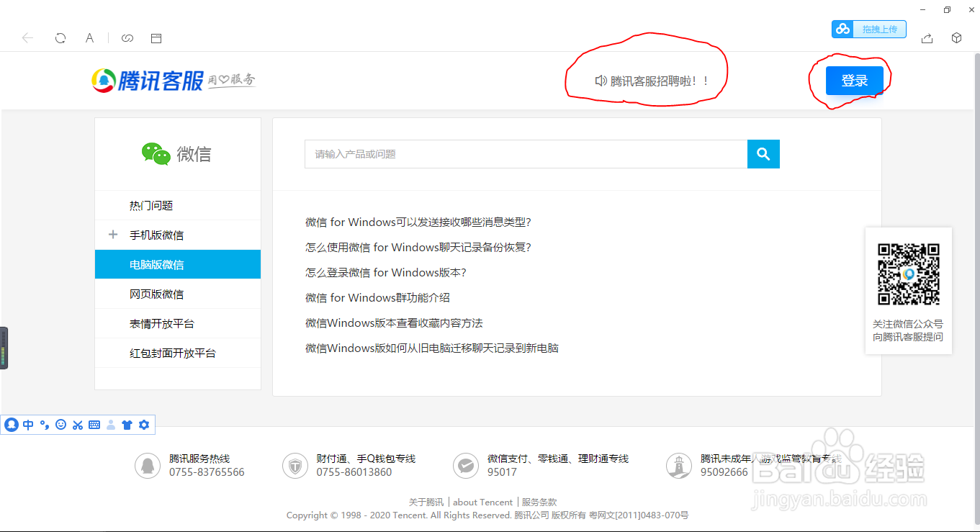The width and height of the screenshot is (980, 532).
Task: Click the link chain icon in toolbar
Action: (127, 38)
